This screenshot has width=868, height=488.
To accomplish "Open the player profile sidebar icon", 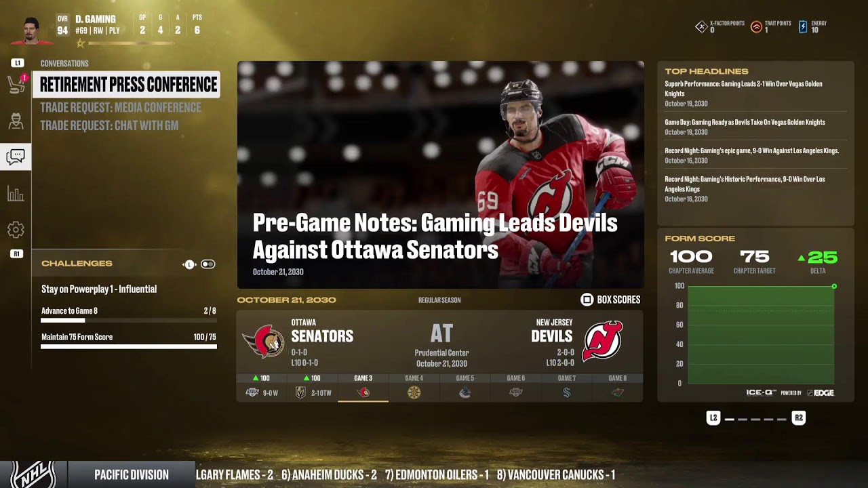I will pos(16,121).
